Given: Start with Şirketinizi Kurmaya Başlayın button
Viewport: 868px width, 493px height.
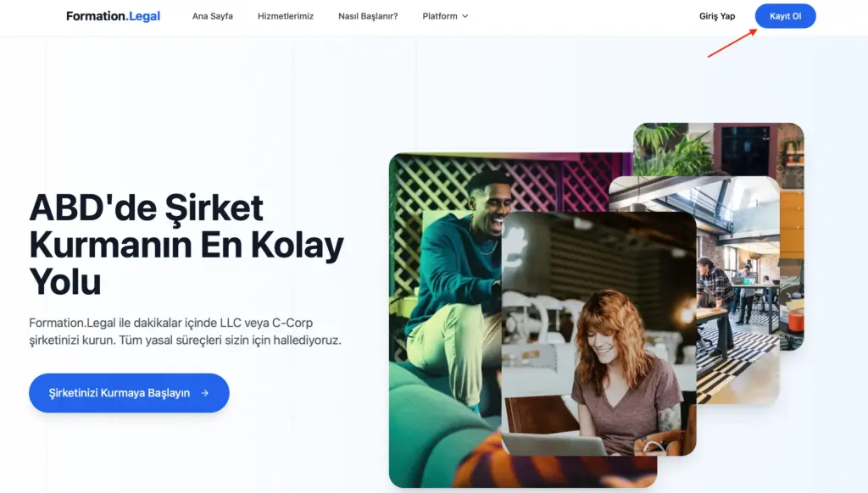Looking at the screenshot, I should point(129,393).
